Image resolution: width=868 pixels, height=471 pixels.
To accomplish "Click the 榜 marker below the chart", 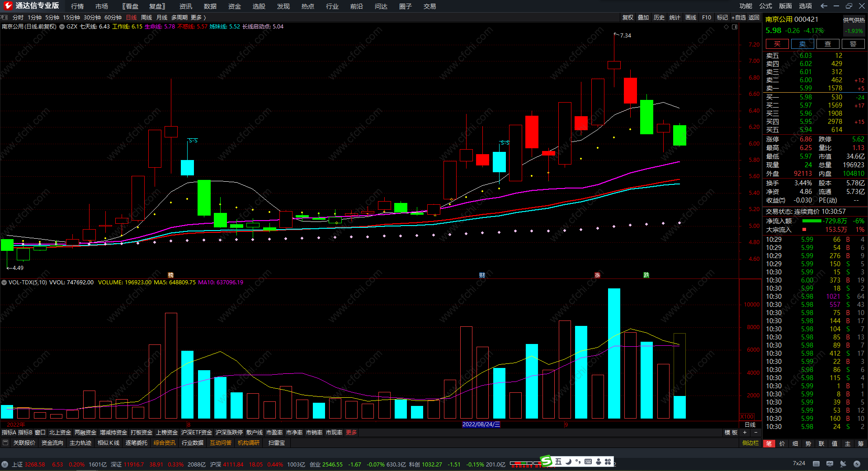I will [170, 275].
